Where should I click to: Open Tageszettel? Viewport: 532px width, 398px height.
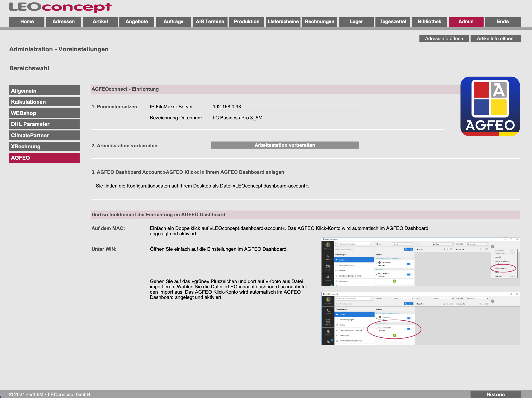click(393, 22)
